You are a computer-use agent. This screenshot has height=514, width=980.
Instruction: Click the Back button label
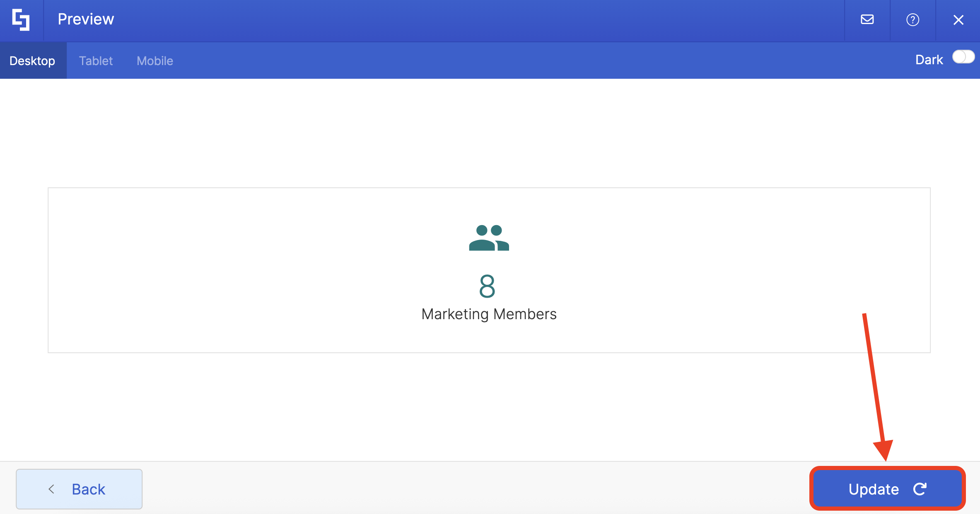[x=89, y=490]
